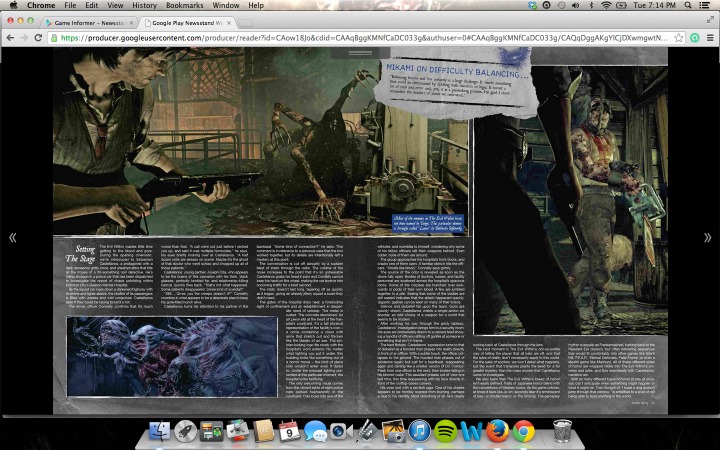Open Notification Center list icon

(x=703, y=5)
